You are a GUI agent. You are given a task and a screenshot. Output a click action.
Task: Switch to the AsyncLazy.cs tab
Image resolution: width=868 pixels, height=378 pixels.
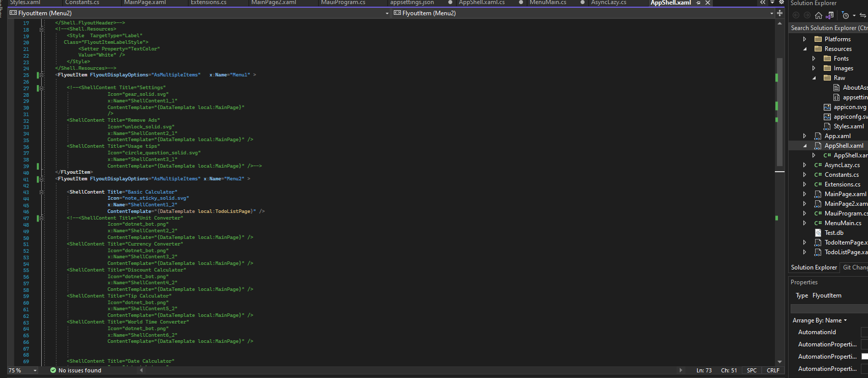pyautogui.click(x=609, y=3)
